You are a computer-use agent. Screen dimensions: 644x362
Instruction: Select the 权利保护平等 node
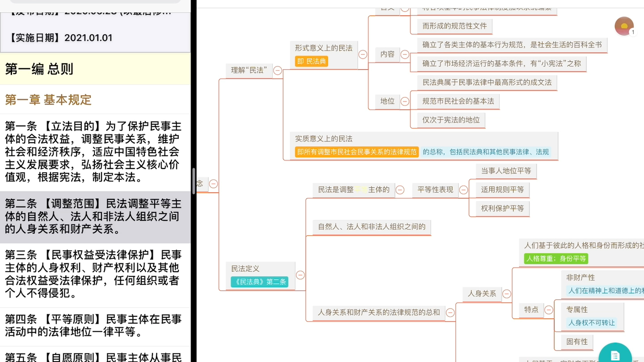tap(502, 209)
